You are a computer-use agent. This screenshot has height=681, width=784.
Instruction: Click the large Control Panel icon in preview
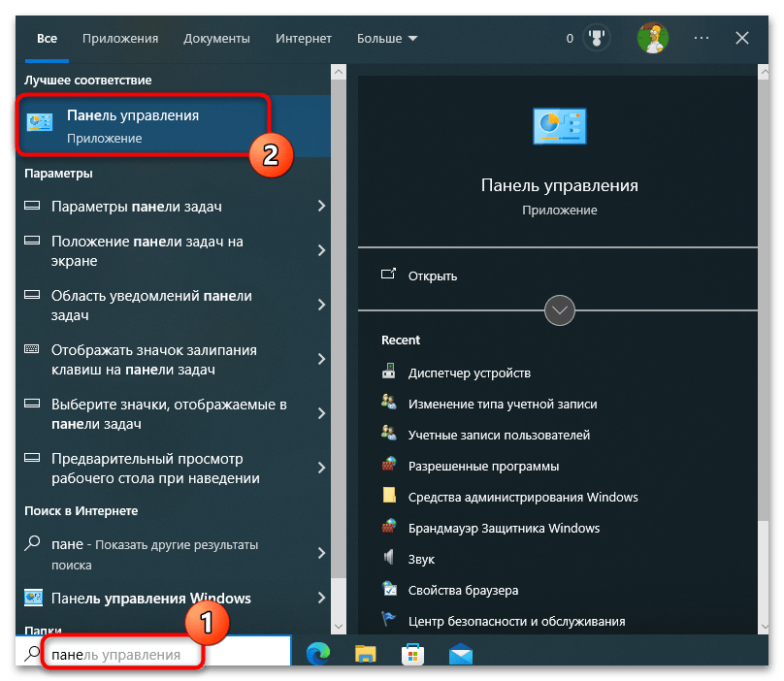[560, 126]
